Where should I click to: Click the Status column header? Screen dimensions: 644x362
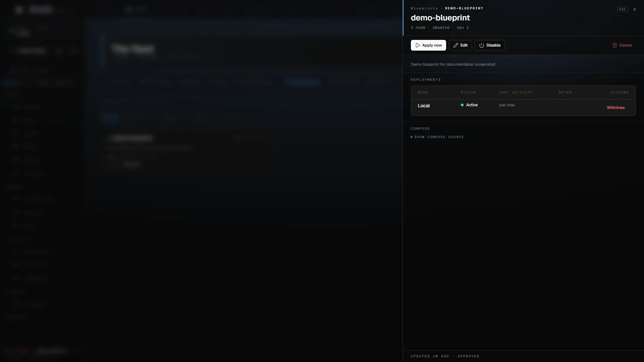tap(469, 93)
